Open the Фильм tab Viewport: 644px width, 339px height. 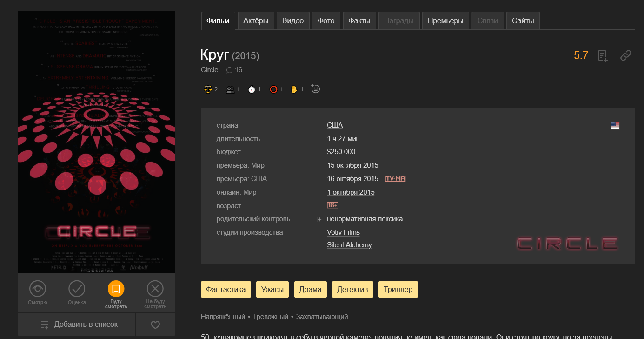coord(218,21)
